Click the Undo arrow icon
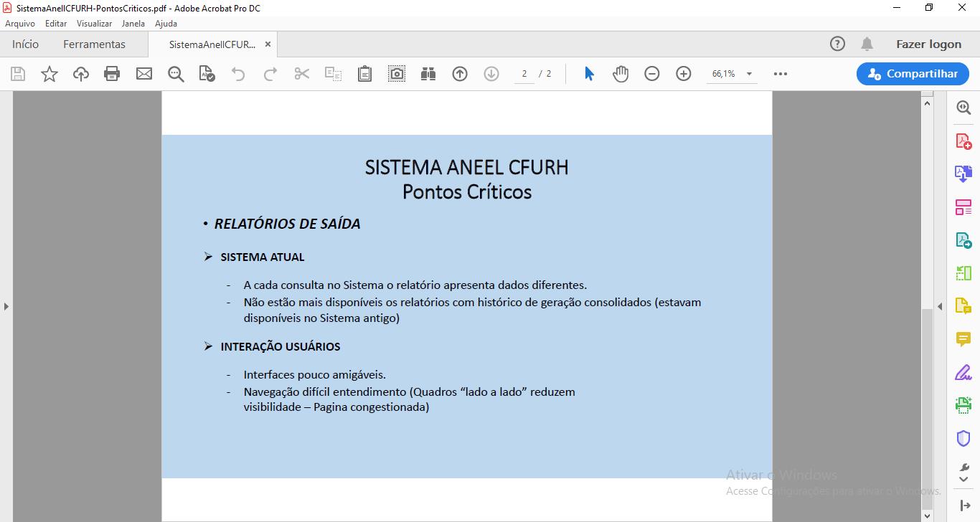Screen dimensions: 980x522 pyautogui.click(x=238, y=74)
